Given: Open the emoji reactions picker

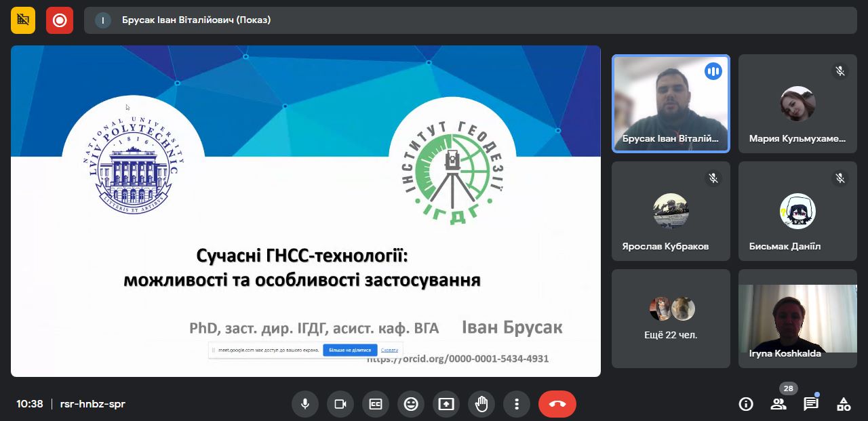Looking at the screenshot, I should tap(411, 404).
